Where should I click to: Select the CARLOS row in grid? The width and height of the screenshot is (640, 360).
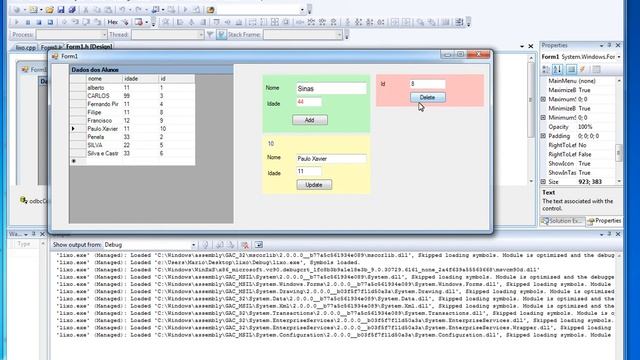coord(132,96)
